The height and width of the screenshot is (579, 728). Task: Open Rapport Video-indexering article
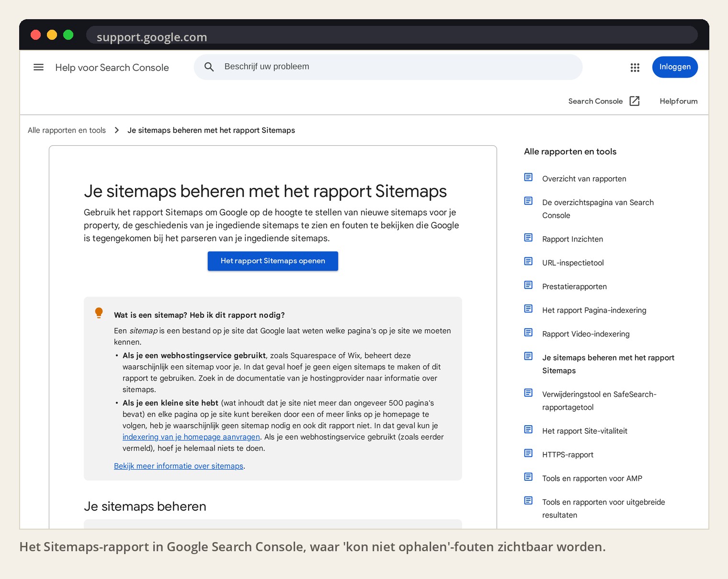(586, 334)
